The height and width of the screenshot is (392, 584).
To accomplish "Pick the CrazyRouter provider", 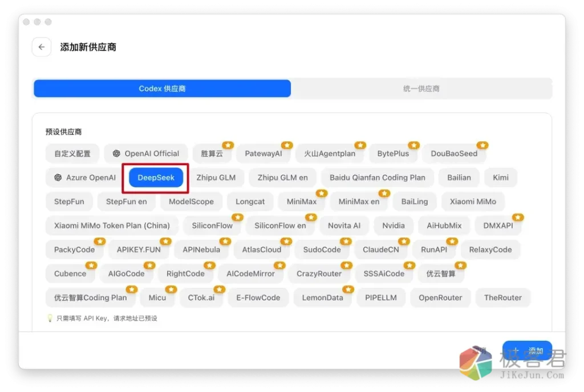I will tap(319, 273).
